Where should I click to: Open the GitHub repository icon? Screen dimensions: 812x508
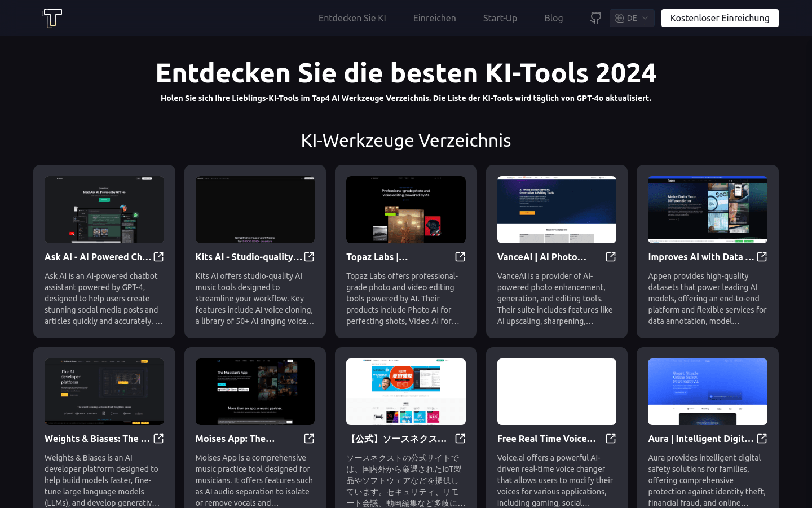point(595,18)
